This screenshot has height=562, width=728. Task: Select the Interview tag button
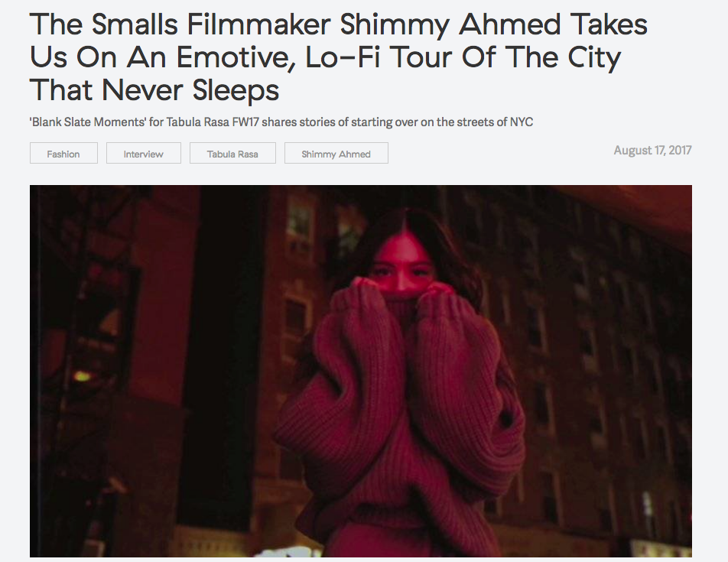click(144, 153)
